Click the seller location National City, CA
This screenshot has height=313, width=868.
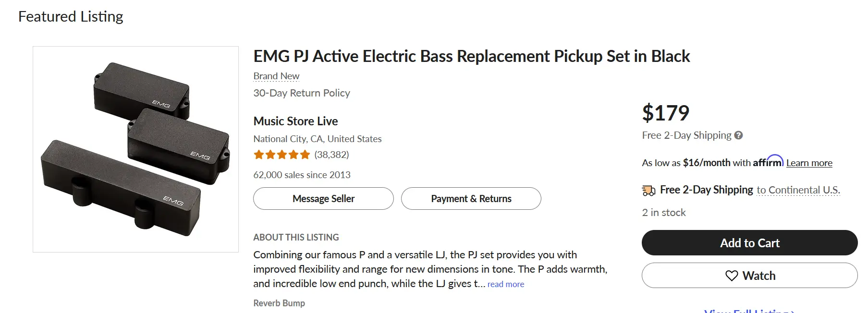[x=317, y=139]
